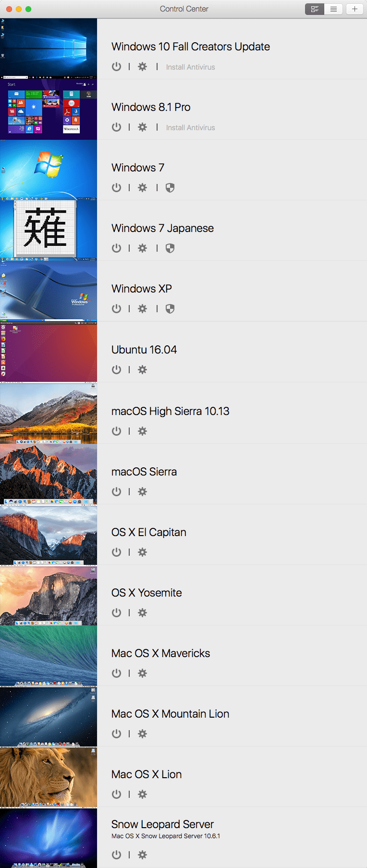
Task: Click the Lion wallpaper thumbnail
Action: pos(49,777)
